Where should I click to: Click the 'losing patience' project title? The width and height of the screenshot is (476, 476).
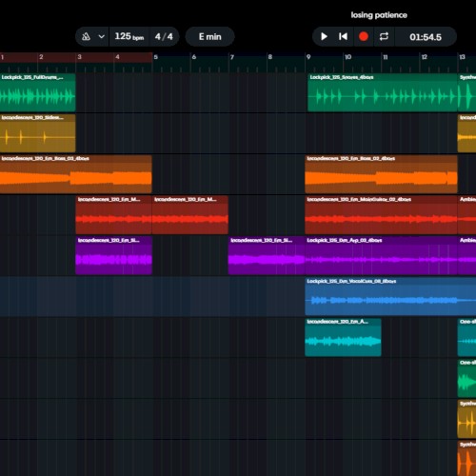(379, 15)
